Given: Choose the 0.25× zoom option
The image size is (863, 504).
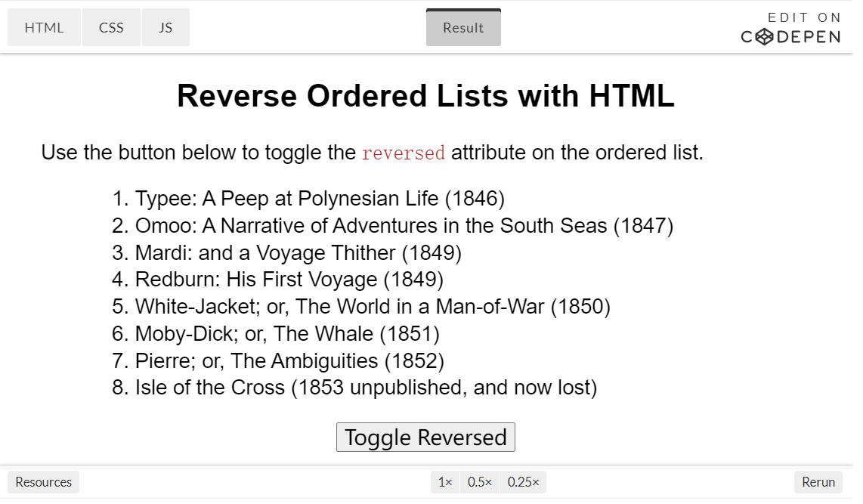Looking at the screenshot, I should click(523, 482).
